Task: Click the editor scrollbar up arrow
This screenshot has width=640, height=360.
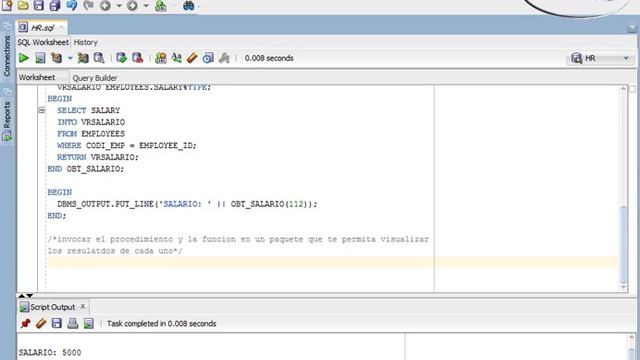Action: click(x=623, y=89)
